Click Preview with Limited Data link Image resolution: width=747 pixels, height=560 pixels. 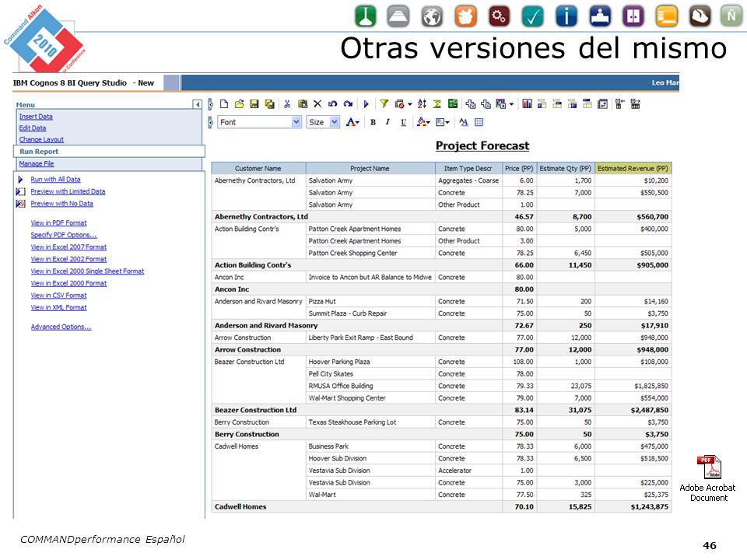(x=68, y=191)
